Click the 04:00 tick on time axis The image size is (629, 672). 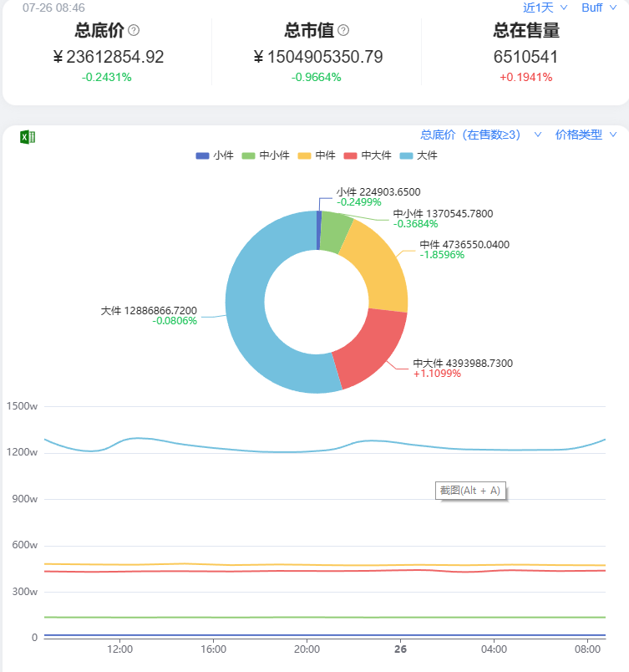(495, 649)
